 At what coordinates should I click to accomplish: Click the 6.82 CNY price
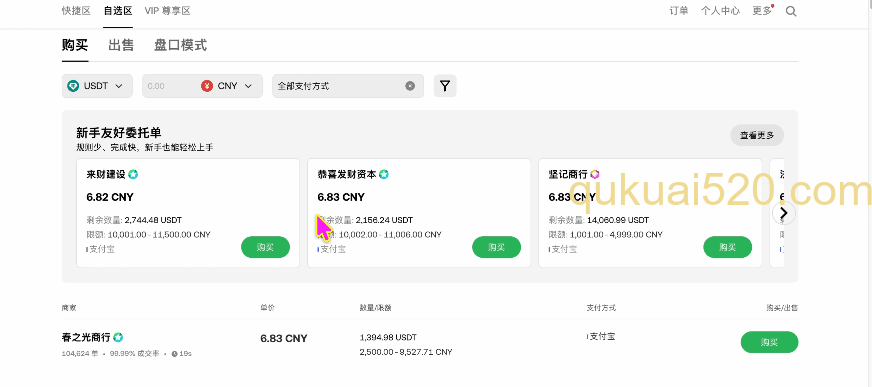110,197
